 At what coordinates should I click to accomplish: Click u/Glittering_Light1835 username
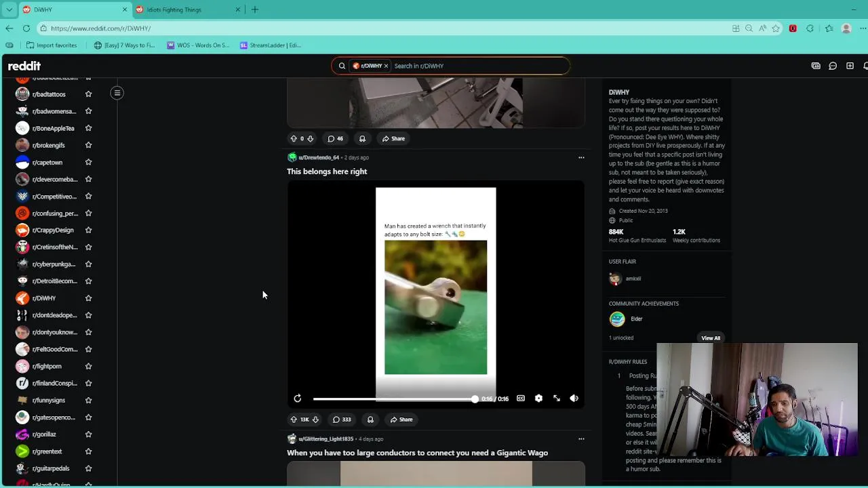[x=326, y=439]
